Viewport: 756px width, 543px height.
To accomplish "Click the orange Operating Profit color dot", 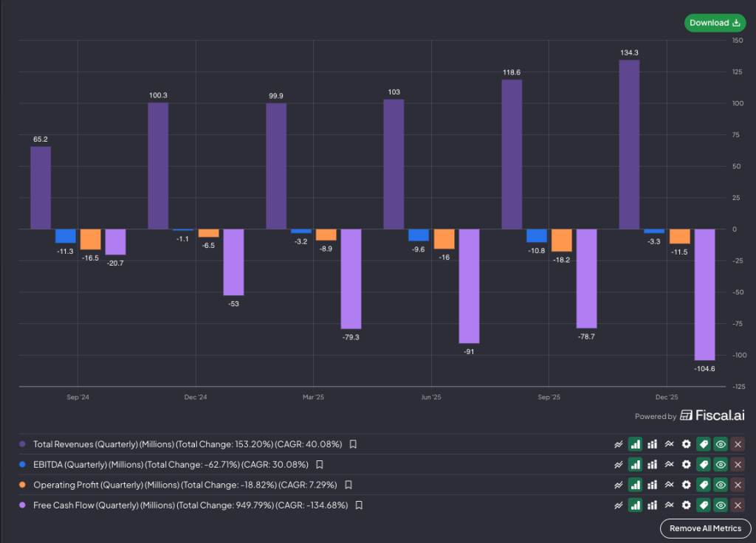I will [22, 485].
